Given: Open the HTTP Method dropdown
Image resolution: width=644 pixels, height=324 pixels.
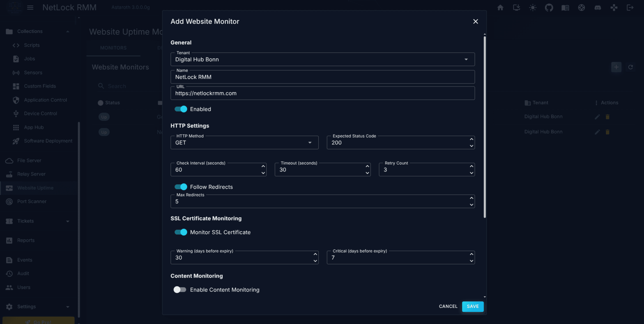Looking at the screenshot, I should (244, 143).
